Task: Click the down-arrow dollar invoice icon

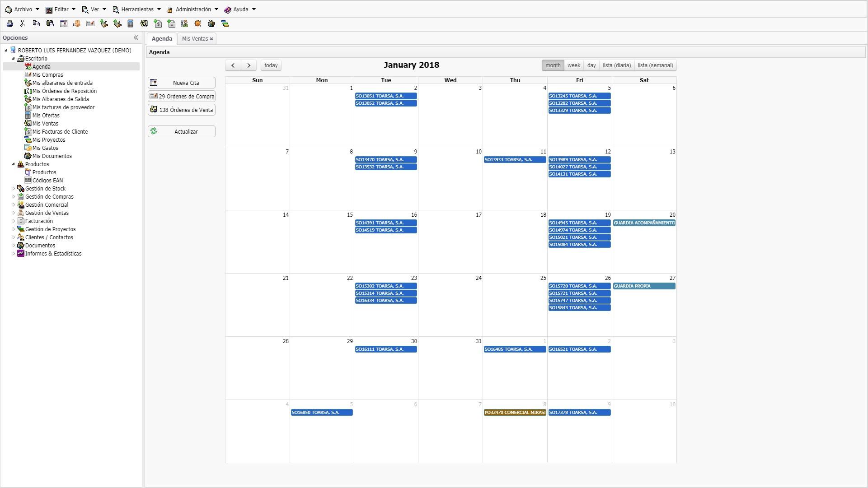Action: (157, 24)
